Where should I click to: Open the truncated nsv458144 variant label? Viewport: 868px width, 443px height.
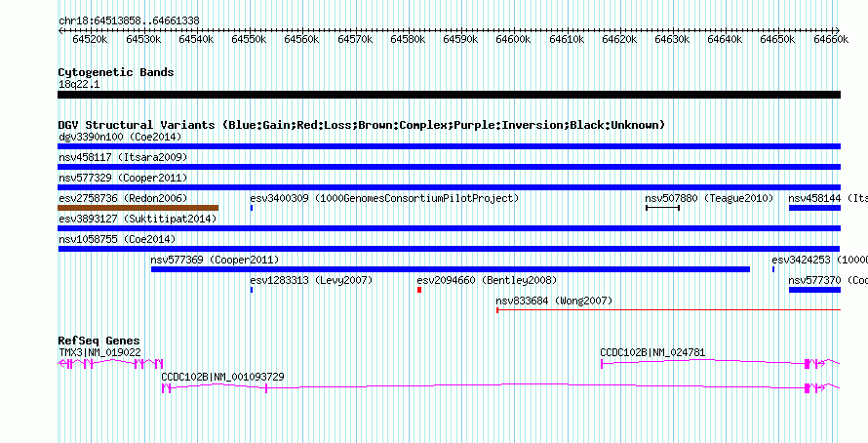coord(828,198)
